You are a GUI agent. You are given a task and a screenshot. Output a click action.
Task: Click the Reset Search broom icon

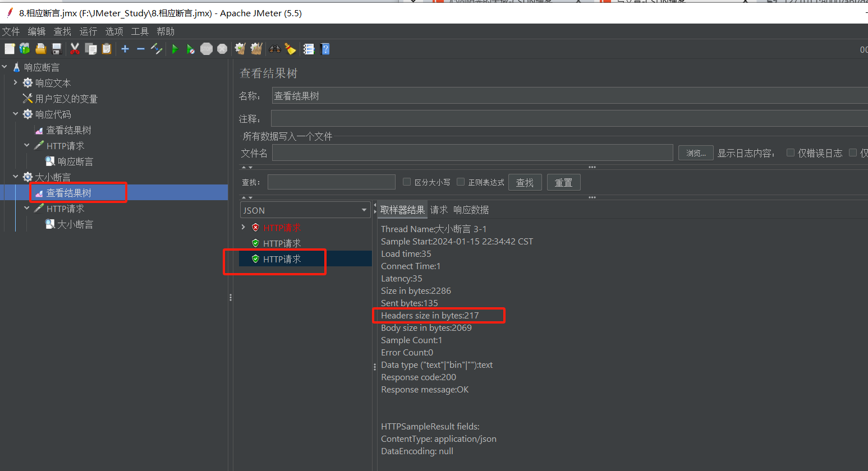click(x=290, y=49)
